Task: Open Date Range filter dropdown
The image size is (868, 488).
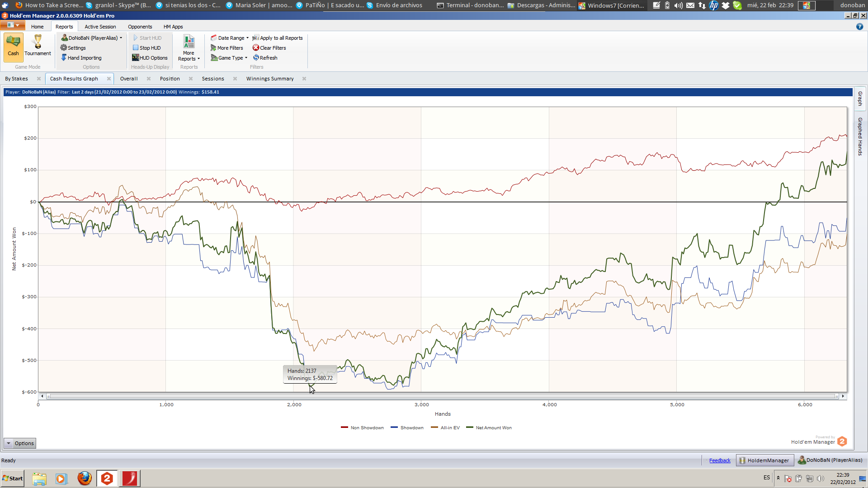Action: (230, 38)
